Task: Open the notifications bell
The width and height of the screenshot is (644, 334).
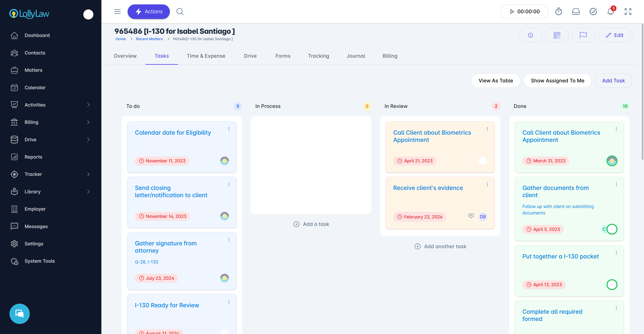Action: 611,11
